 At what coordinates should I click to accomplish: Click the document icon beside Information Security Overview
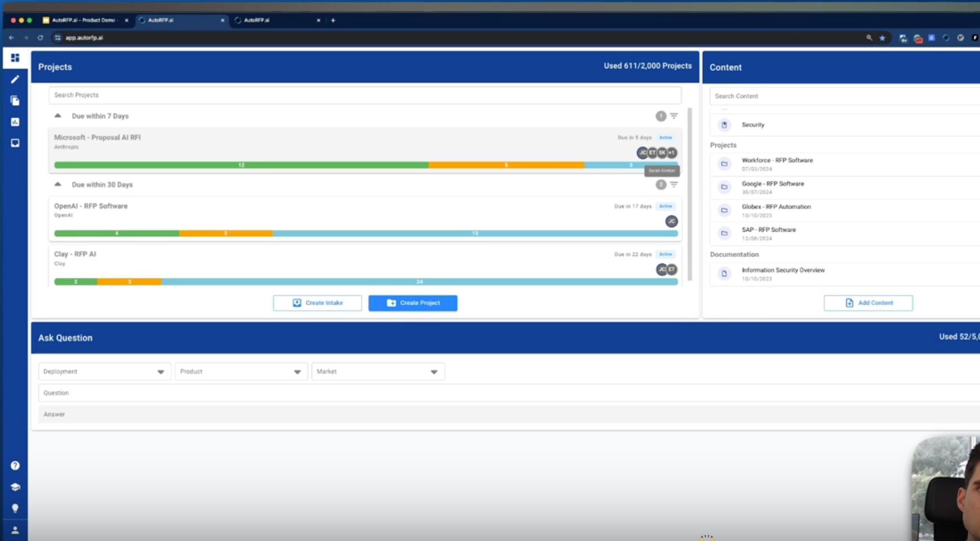(x=724, y=274)
